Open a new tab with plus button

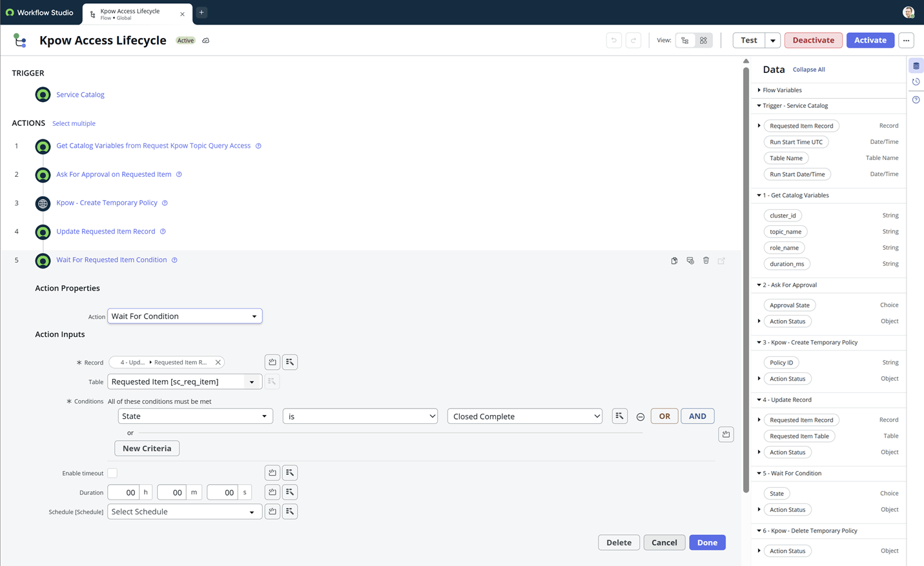click(201, 12)
